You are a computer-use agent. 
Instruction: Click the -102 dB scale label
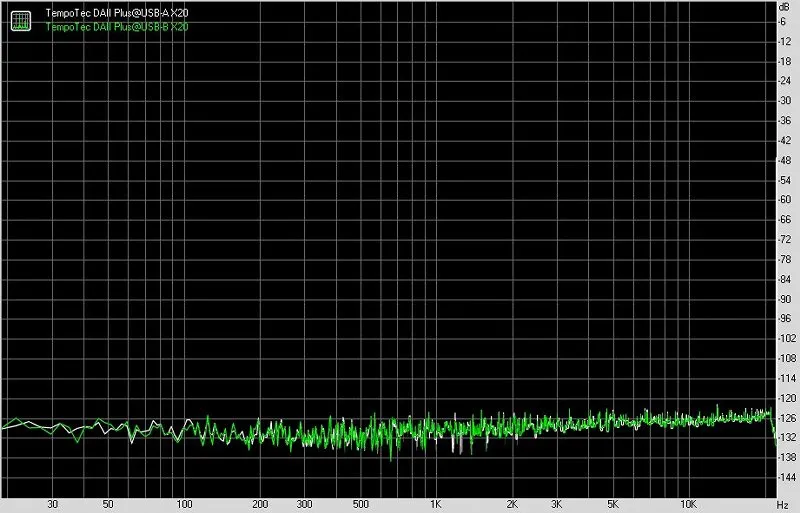[786, 338]
